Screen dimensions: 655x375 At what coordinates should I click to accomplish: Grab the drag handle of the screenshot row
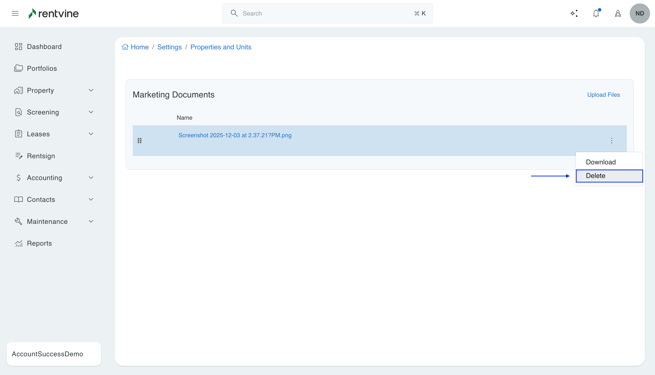[x=140, y=141]
